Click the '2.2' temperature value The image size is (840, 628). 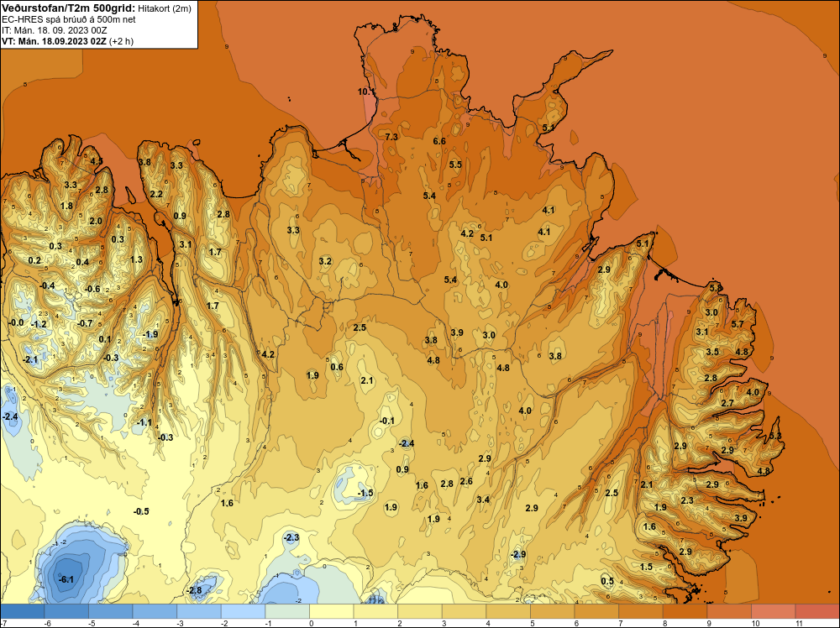(x=156, y=194)
